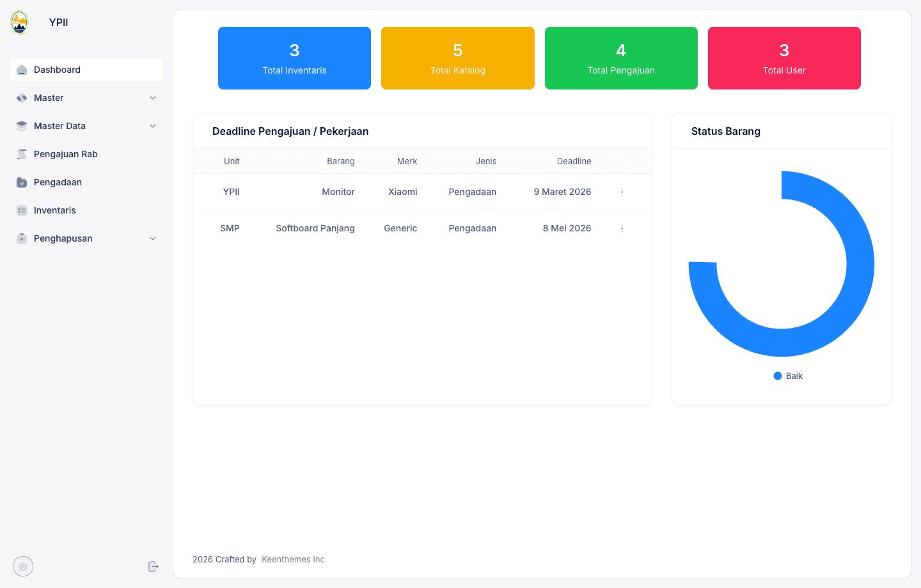Click the 'Monitor' barang cell
Screen dimensions: 921x588
click(x=338, y=192)
